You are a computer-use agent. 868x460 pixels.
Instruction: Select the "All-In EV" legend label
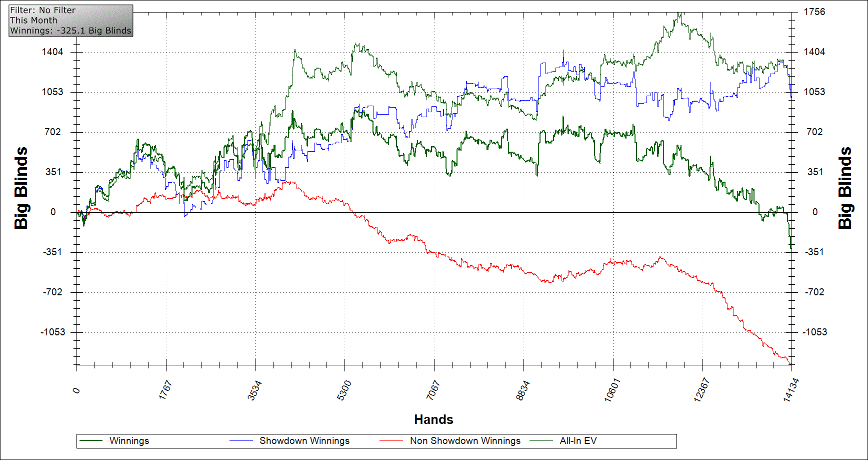[578, 441]
